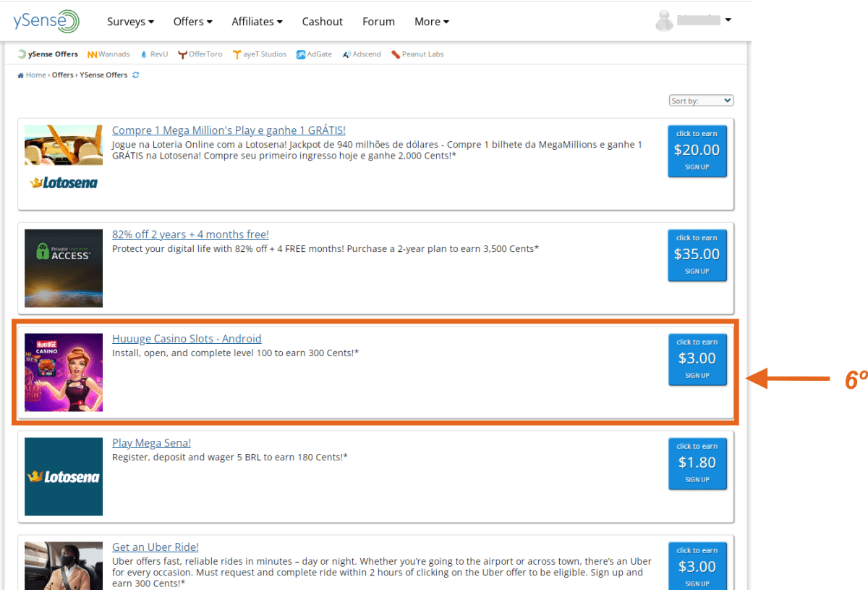
Task: Click the user avatar icon
Action: [x=664, y=21]
